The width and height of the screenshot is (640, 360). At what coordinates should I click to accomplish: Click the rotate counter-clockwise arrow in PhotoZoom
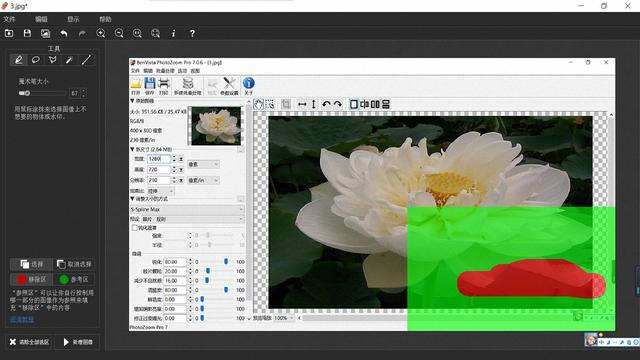326,104
